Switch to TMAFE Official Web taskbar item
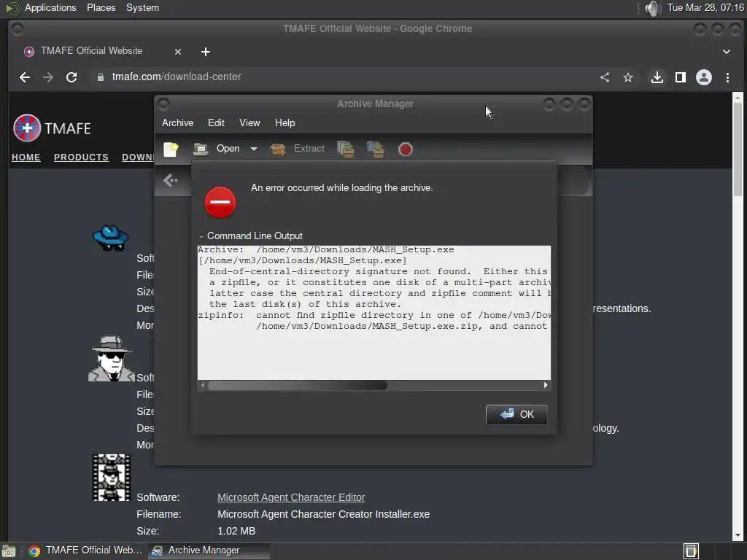Screen dimensions: 747x560 86,551
